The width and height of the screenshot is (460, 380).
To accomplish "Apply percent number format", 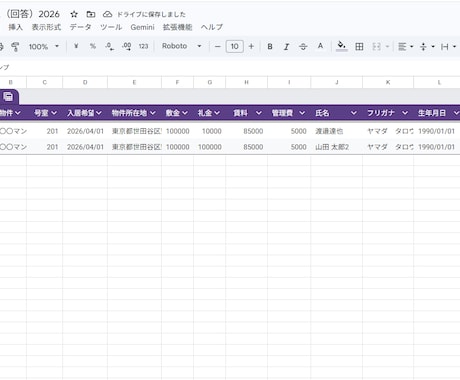I will (x=93, y=46).
